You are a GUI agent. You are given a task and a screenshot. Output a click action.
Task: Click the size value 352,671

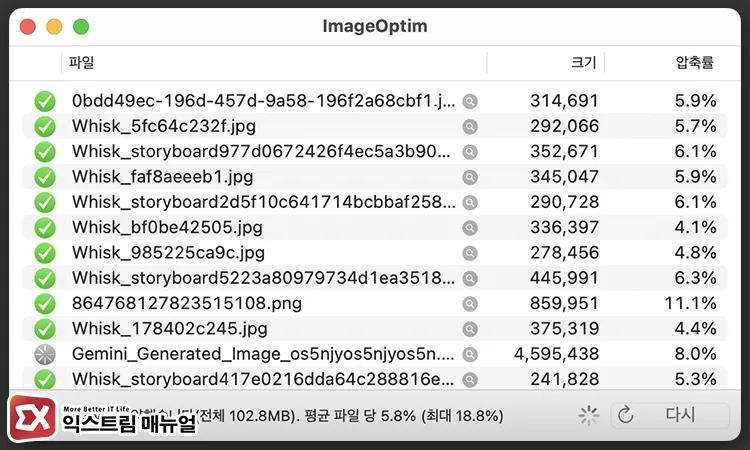tap(564, 152)
